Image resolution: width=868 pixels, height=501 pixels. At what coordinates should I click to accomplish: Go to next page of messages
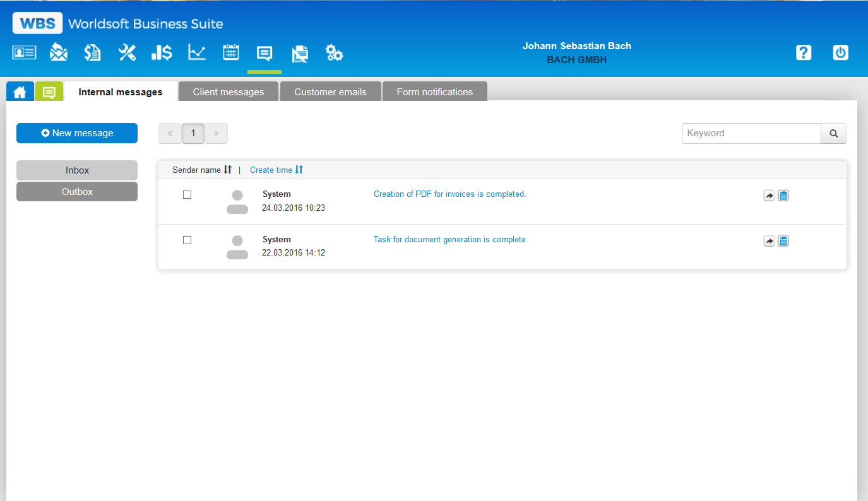(x=217, y=133)
